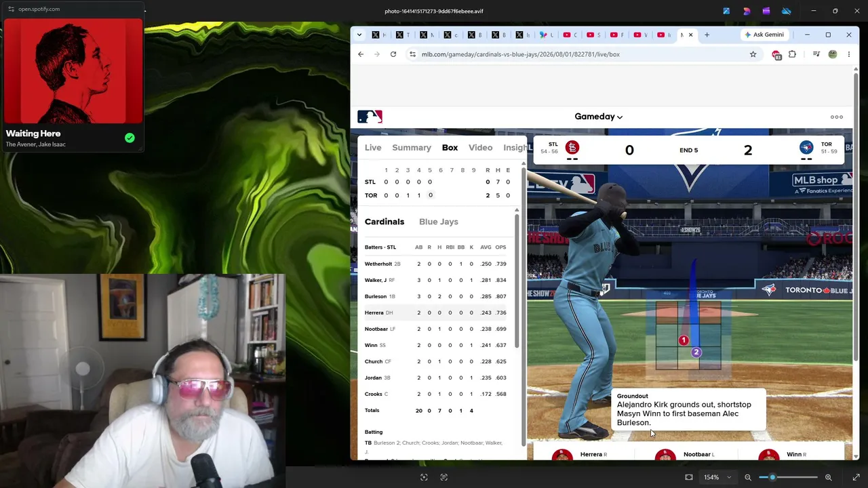The width and height of the screenshot is (868, 488).
Task: Click the MLB logo
Action: 370,117
